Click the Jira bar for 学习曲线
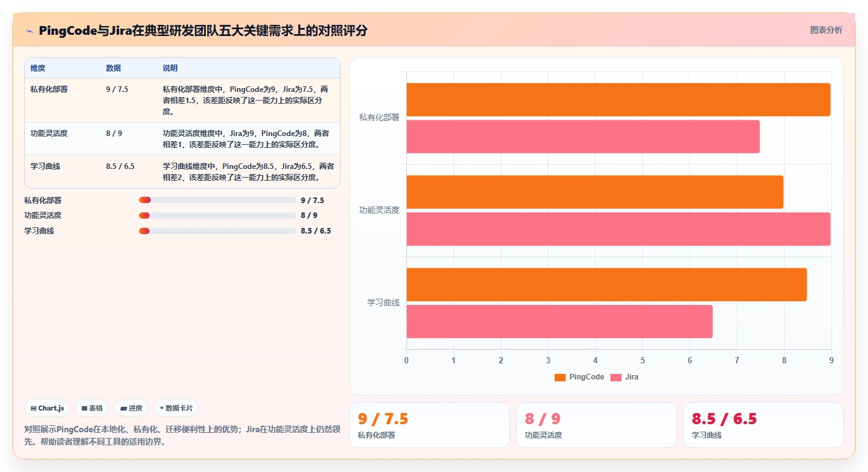Screen dimensions: 868x472 coord(559,321)
